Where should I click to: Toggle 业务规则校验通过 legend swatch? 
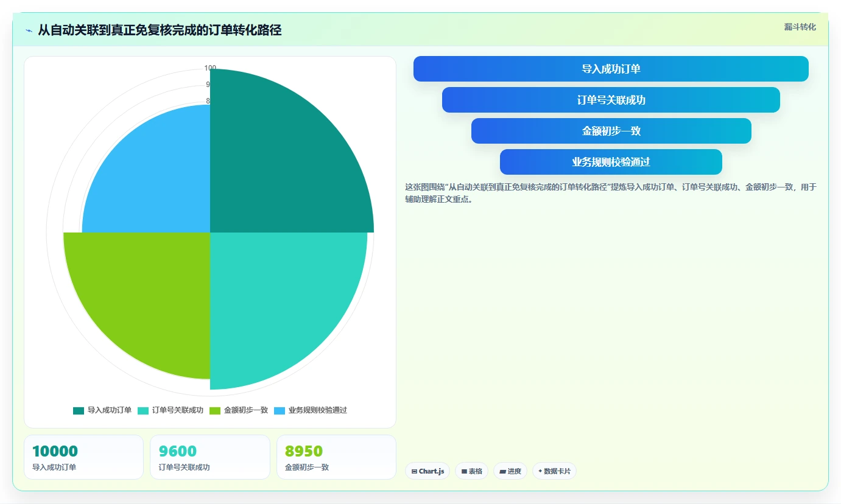click(280, 410)
